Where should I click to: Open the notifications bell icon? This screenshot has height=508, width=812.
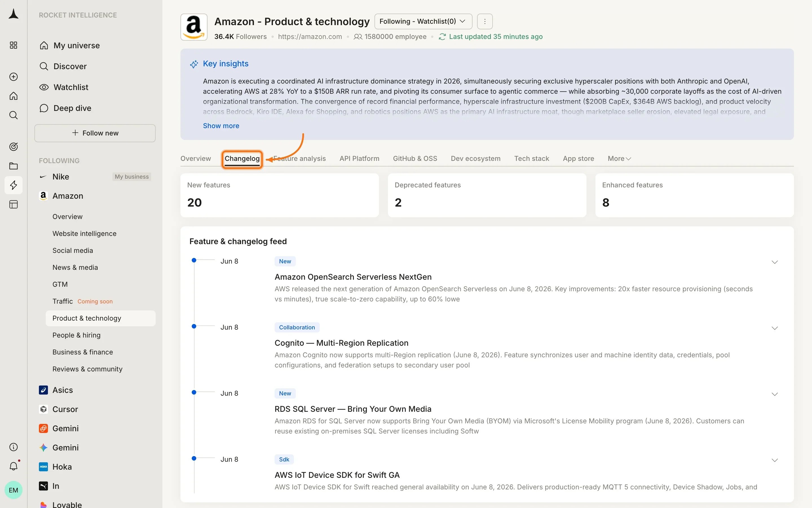coord(14,466)
